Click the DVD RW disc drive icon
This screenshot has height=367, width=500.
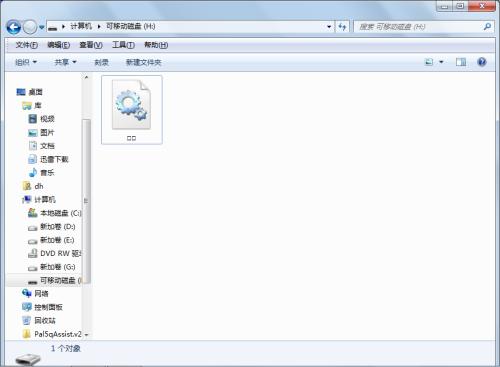(x=33, y=253)
